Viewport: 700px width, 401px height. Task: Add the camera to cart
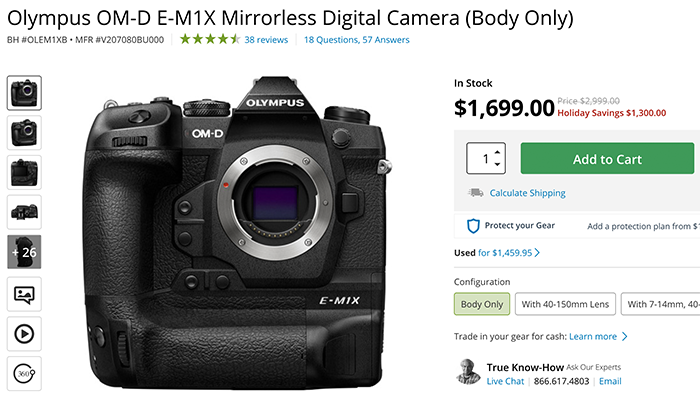[606, 158]
